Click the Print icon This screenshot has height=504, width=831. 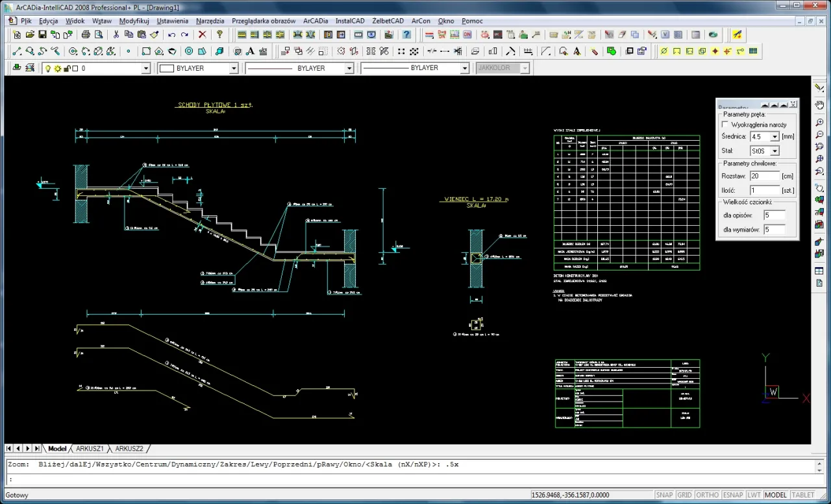(86, 35)
